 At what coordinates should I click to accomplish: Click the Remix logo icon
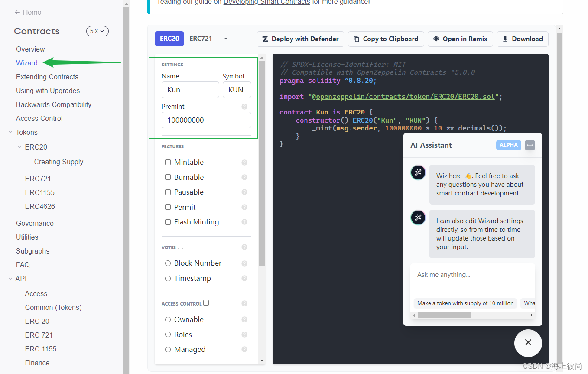436,39
